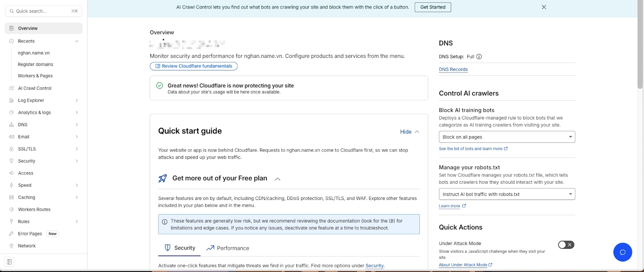Screen dimensions: 644x272
Task: Switch to the Performance tab
Action: click(228, 248)
